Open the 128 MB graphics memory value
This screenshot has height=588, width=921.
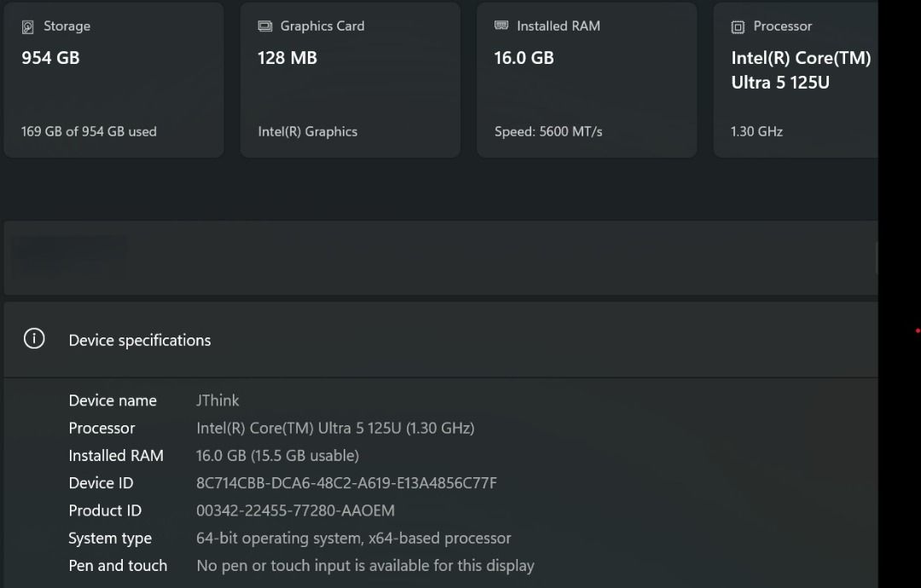(287, 58)
